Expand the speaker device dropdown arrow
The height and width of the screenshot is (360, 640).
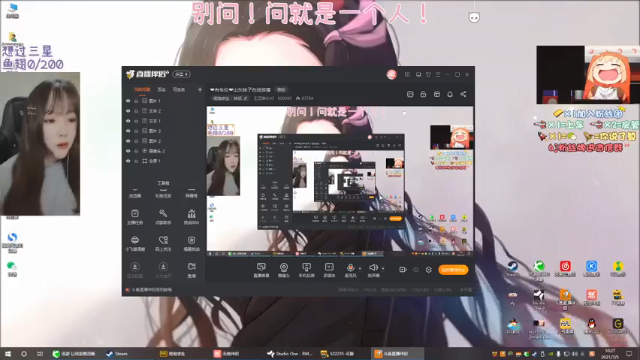pyautogui.click(x=383, y=269)
